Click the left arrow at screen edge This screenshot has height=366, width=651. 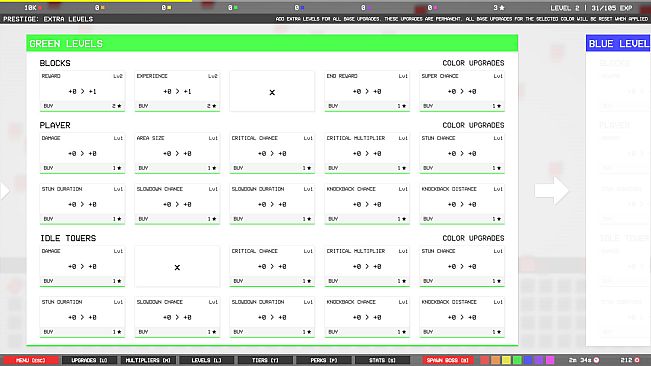[x=5, y=191]
